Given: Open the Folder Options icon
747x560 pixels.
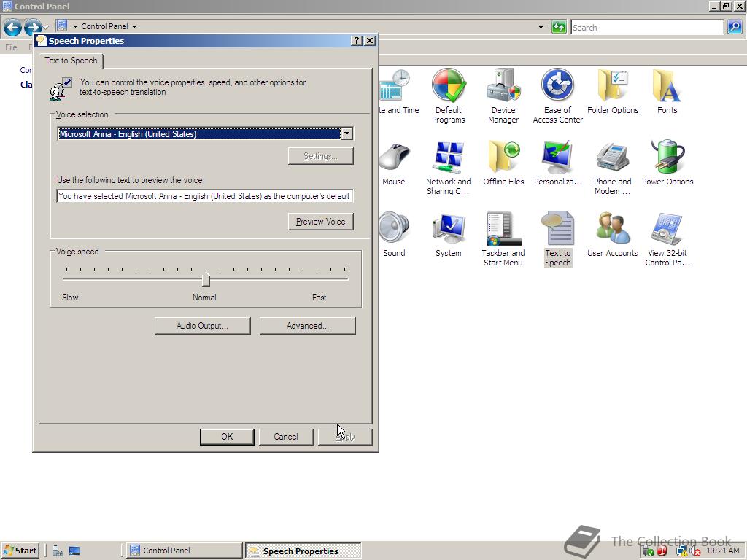Looking at the screenshot, I should (613, 91).
